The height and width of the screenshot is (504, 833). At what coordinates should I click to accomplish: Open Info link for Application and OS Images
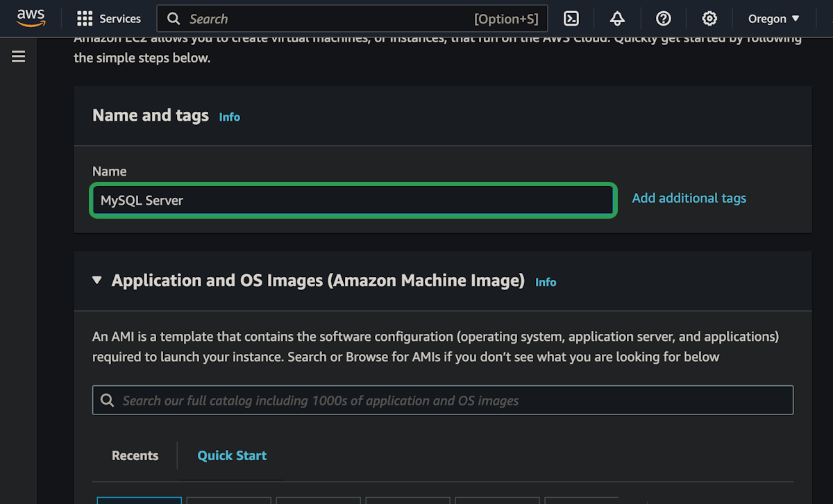click(546, 282)
